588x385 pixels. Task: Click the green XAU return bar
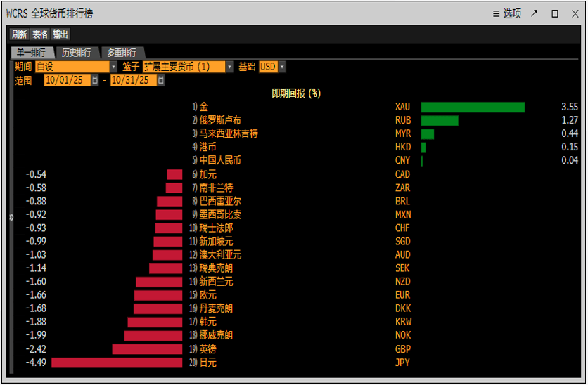[473, 107]
